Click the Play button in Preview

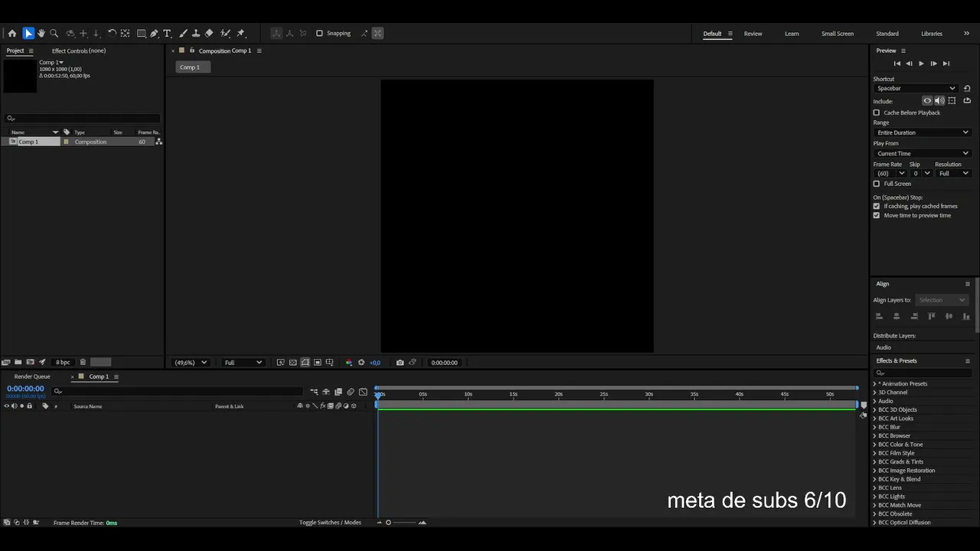coord(921,64)
